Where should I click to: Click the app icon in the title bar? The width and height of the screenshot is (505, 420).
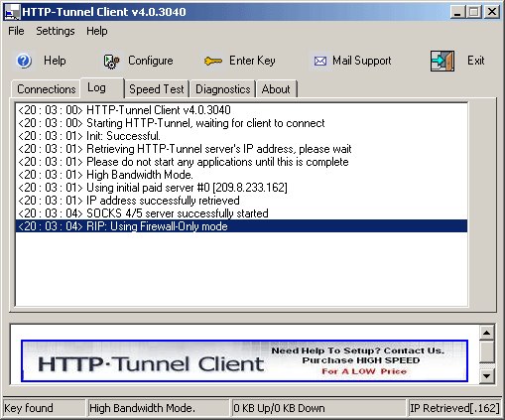pos(12,12)
